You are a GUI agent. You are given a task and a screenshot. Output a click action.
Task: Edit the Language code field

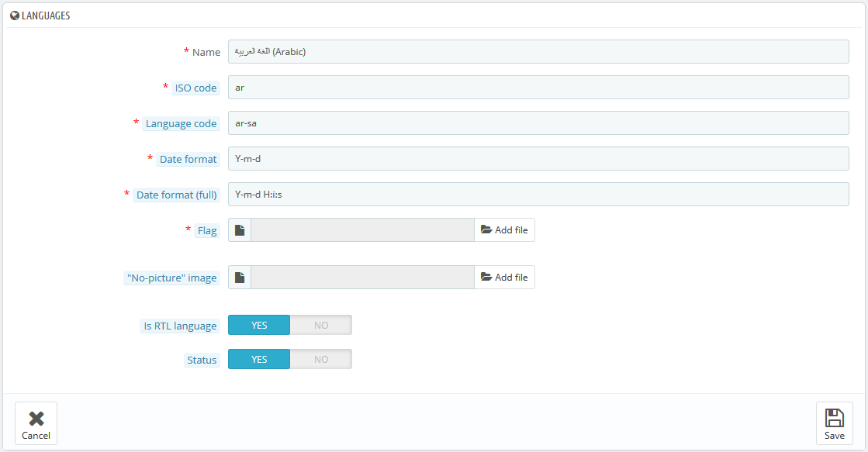pos(538,123)
